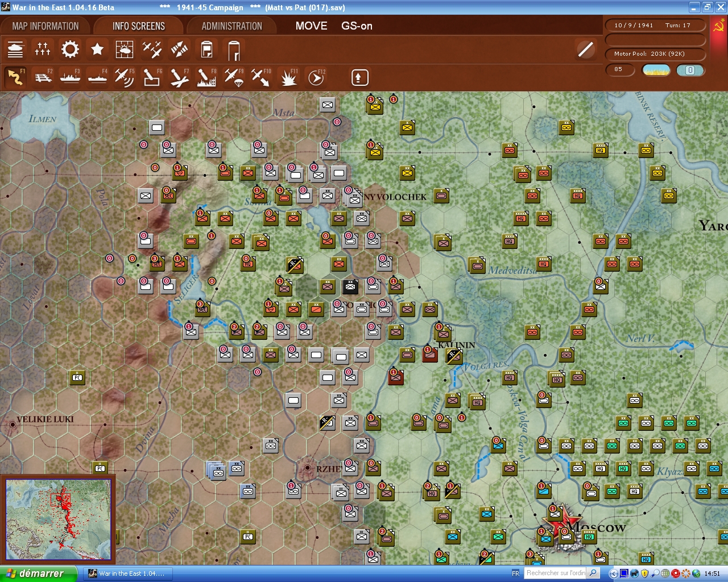Open the tank order of battle icon

[15, 49]
